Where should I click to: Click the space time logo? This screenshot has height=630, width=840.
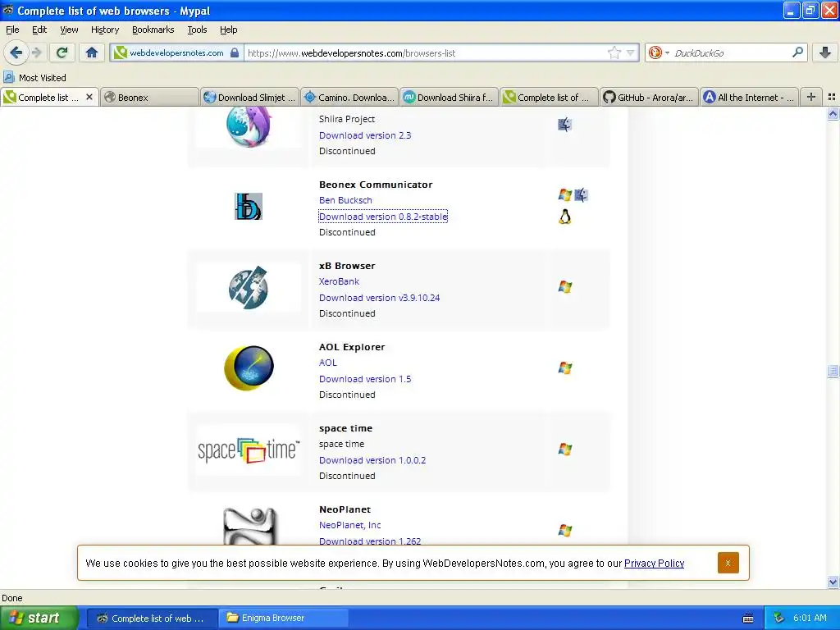pos(248,450)
